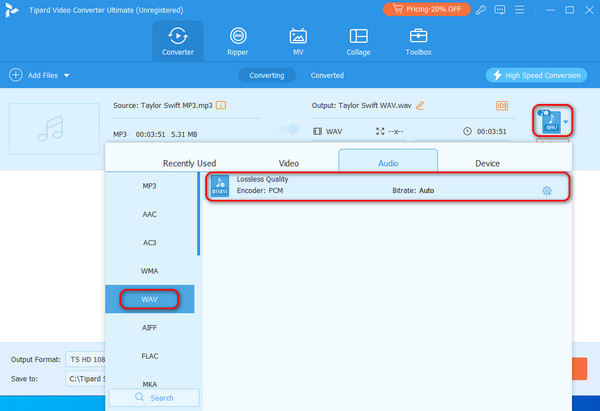Click the music note thumbnail
Screen dimensions: 600x411
(54, 129)
